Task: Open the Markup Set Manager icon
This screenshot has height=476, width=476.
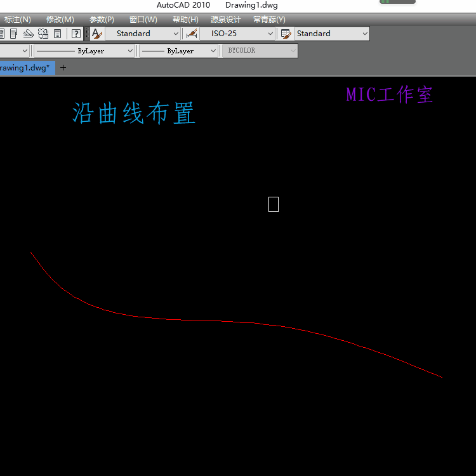Action: [x=43, y=34]
